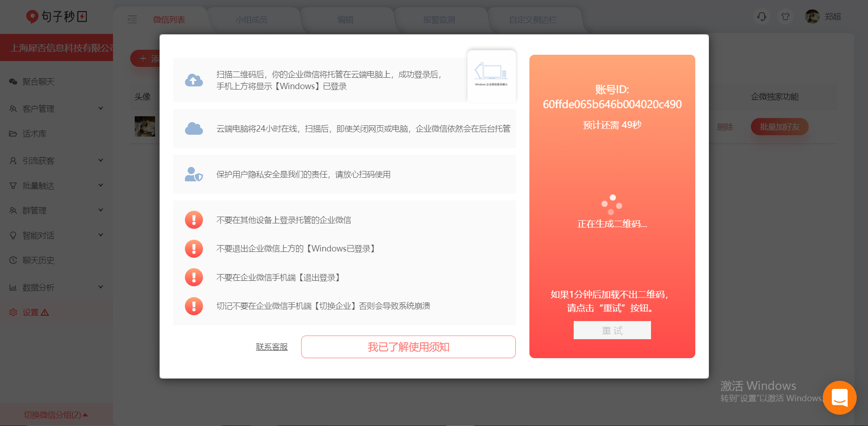
Task: Open the 切换微信分组(2) dropdown
Action: [x=56, y=415]
